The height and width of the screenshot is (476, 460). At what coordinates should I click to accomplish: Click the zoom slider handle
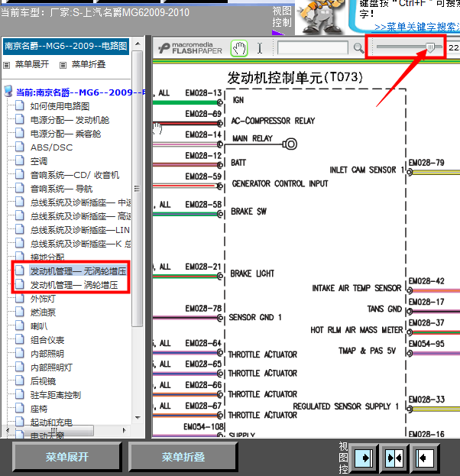tap(430, 47)
